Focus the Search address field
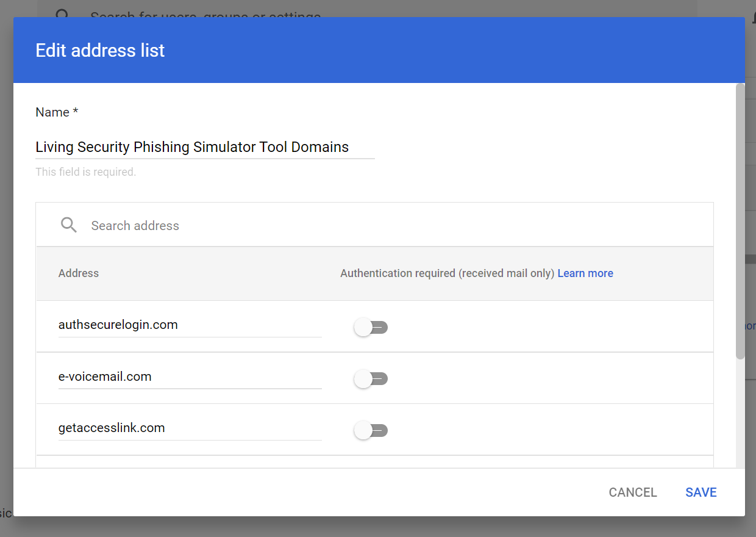 click(374, 226)
